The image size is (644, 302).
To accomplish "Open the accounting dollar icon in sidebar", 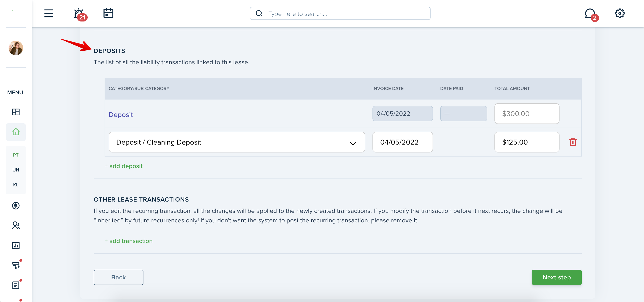I will [x=16, y=206].
